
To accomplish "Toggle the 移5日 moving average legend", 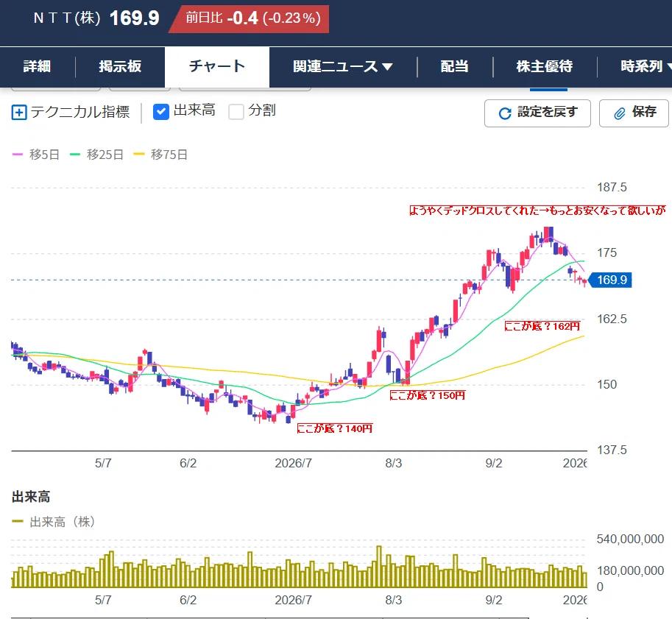I will [x=36, y=155].
